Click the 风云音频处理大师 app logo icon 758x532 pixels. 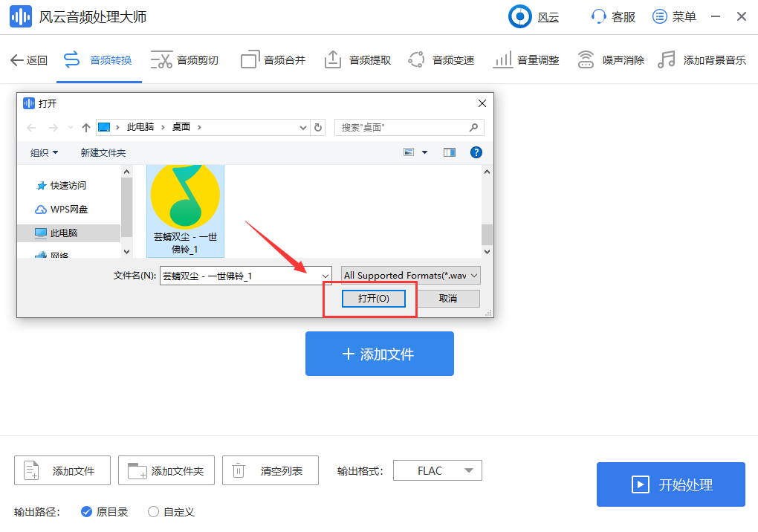[x=21, y=17]
